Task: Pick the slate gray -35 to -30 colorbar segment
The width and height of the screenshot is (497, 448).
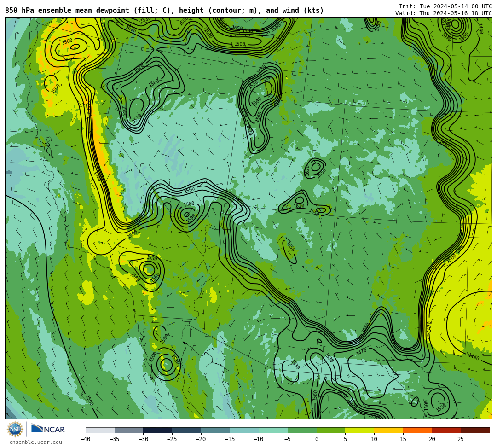Action: (129, 430)
